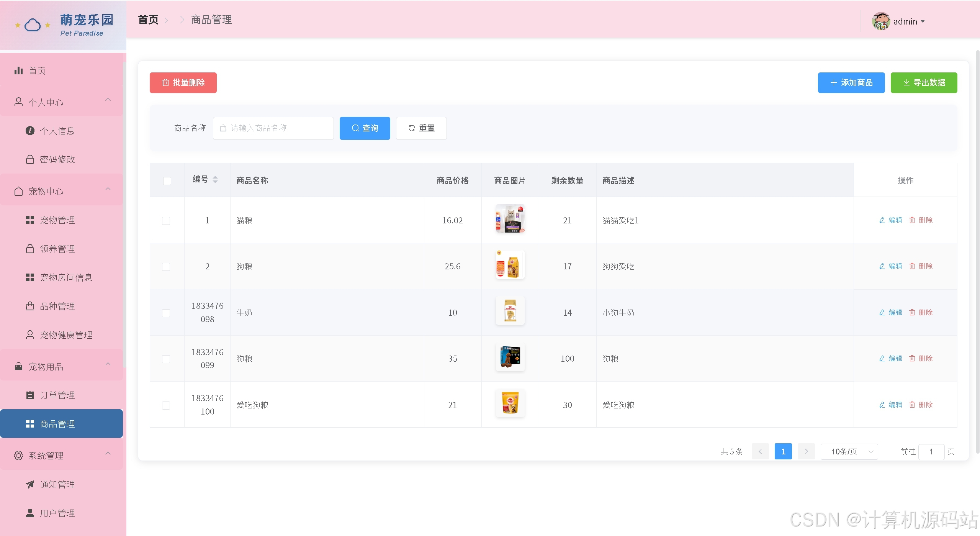Click the bar-chart icon beside 首页
Screen dimensions: 980x536
18,70
